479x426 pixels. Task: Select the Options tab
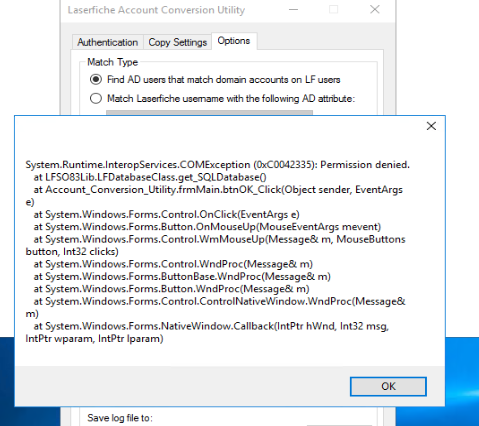click(x=234, y=41)
